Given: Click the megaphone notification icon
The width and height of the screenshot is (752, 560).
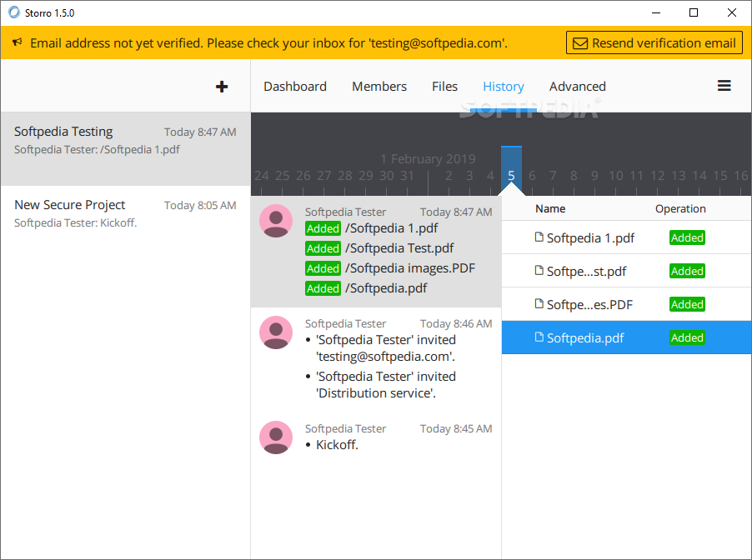Looking at the screenshot, I should (18, 42).
